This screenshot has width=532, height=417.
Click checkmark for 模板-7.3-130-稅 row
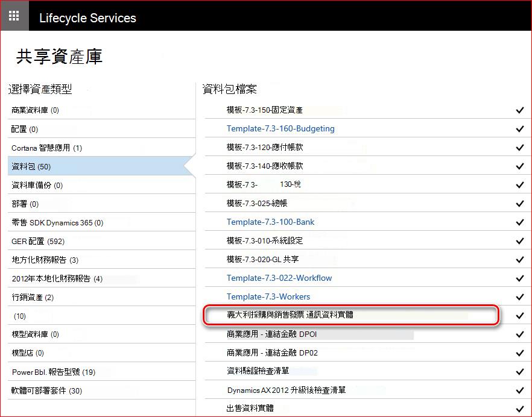click(519, 185)
